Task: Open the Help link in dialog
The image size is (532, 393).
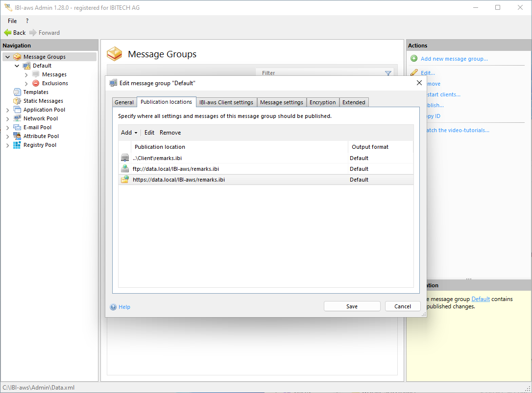Action: tap(124, 307)
